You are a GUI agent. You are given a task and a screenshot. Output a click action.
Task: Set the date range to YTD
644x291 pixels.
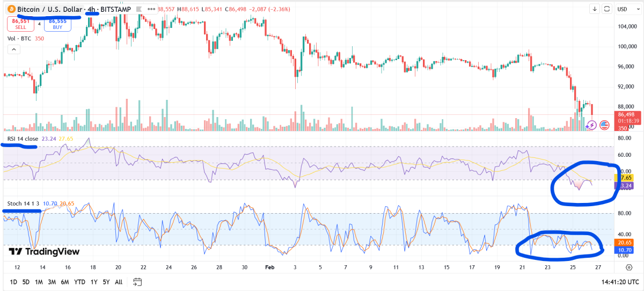pyautogui.click(x=79, y=282)
